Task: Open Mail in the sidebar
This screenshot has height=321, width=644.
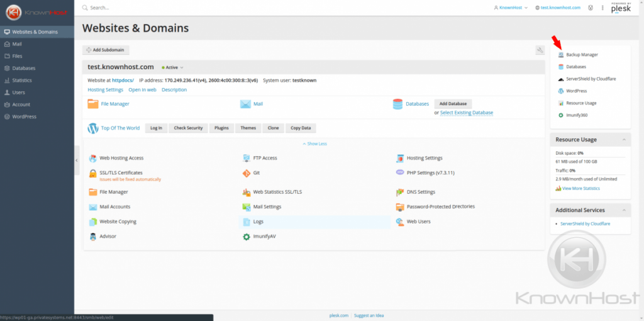Action: click(37, 44)
